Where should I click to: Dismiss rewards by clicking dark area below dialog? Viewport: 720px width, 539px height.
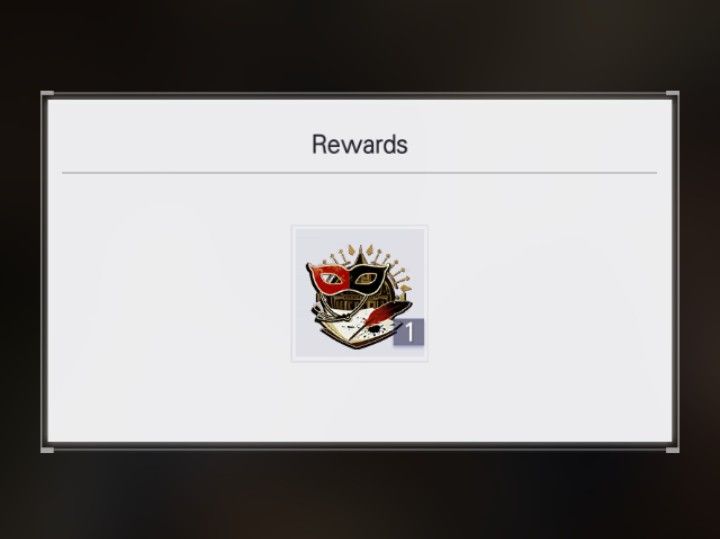tap(360, 496)
